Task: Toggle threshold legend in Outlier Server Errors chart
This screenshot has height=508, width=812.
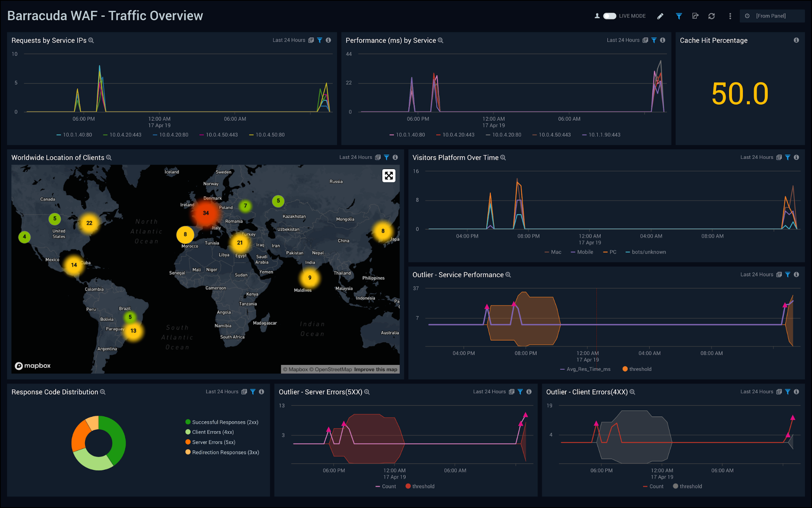Action: point(420,486)
